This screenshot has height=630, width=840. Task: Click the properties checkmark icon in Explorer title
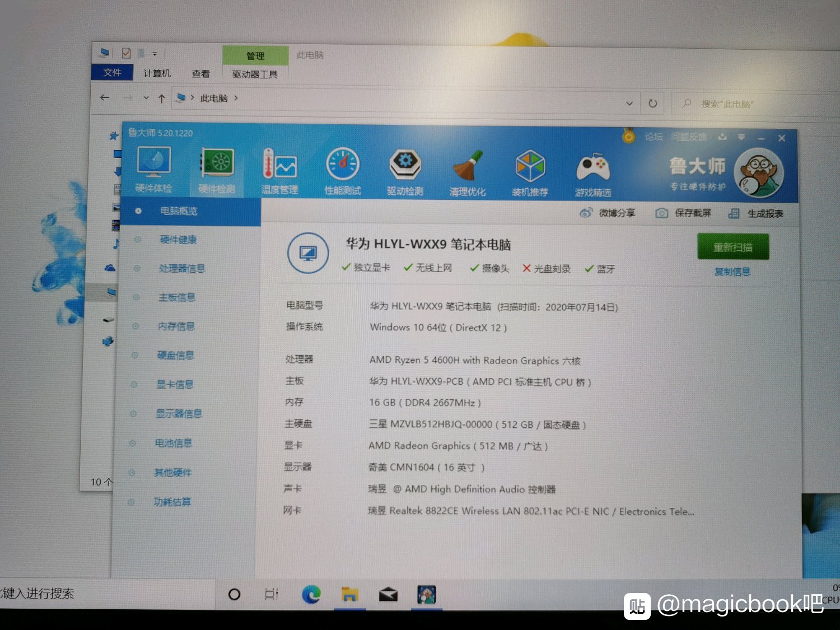pos(127,53)
